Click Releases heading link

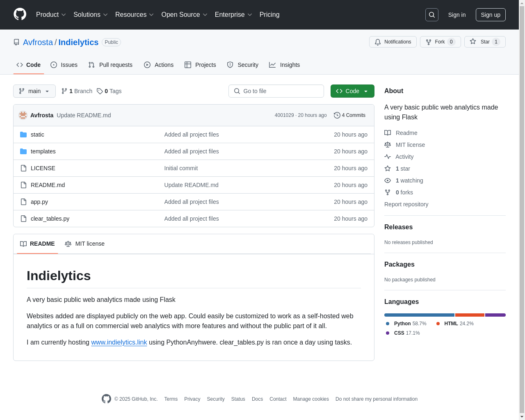pyautogui.click(x=398, y=227)
